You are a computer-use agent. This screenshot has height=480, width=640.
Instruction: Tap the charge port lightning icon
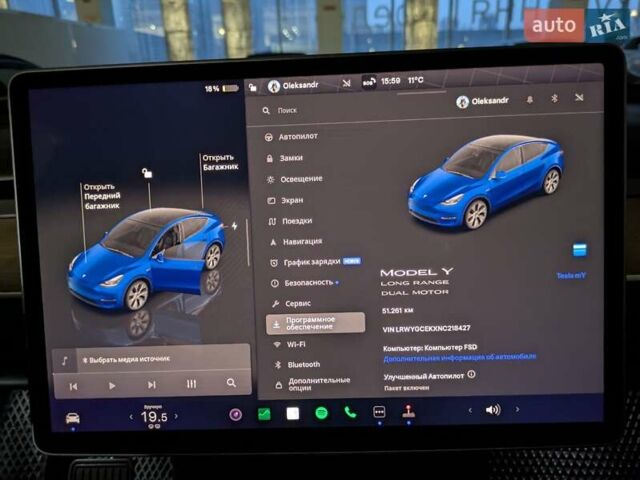[x=234, y=226]
